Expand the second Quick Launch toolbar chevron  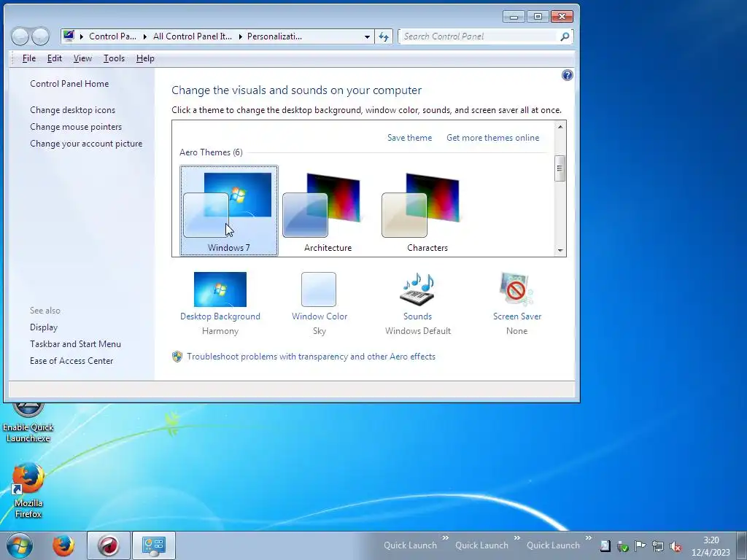[x=517, y=538]
